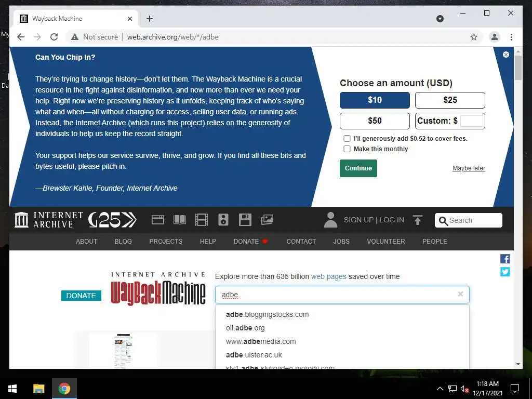This screenshot has width=532, height=399.
Task: Open the notification center icon
Action: click(x=515, y=389)
